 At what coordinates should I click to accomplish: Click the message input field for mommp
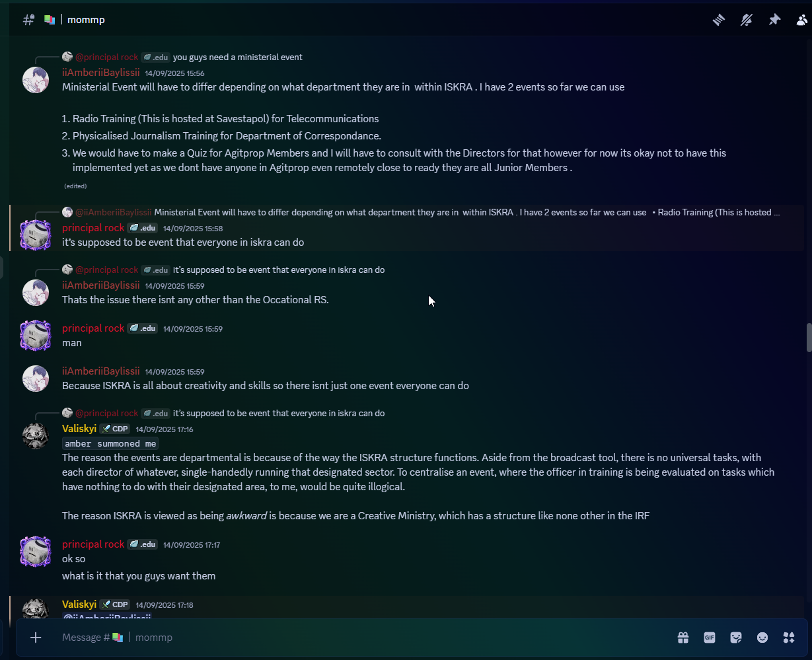point(363,638)
